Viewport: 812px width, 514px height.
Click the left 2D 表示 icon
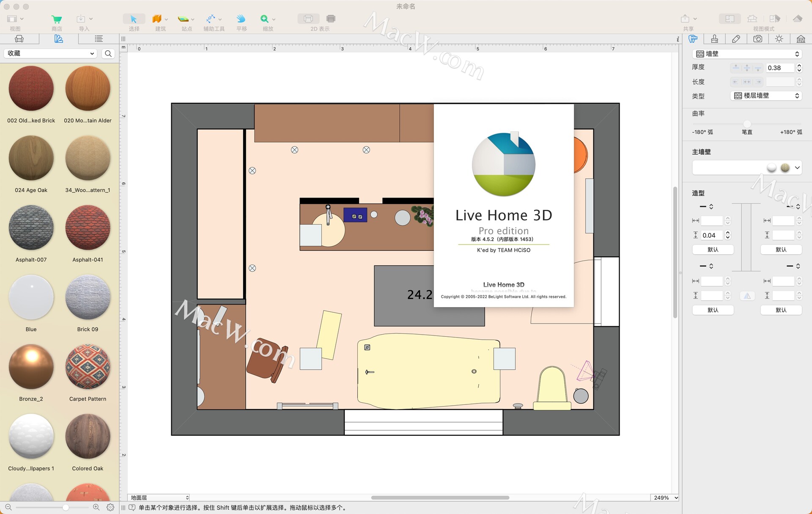308,19
